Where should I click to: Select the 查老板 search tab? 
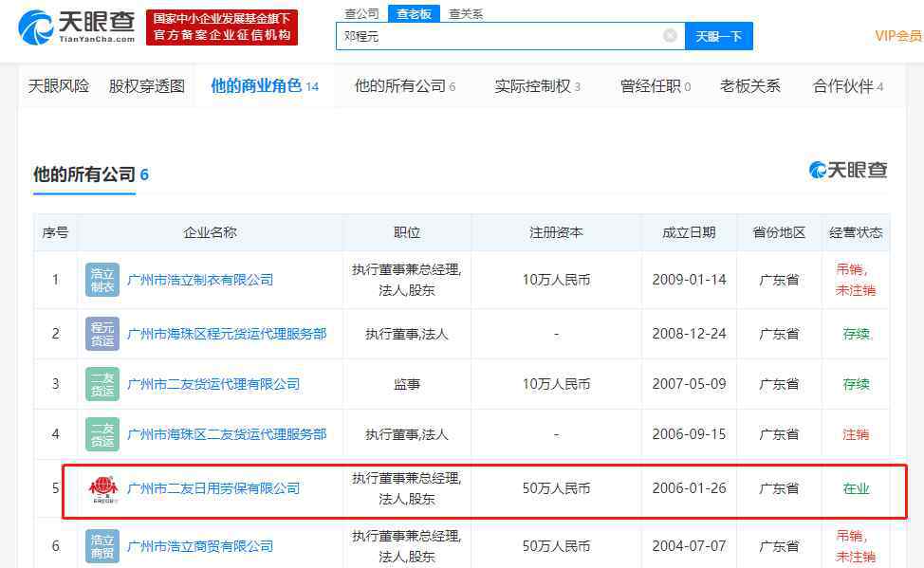pyautogui.click(x=414, y=13)
